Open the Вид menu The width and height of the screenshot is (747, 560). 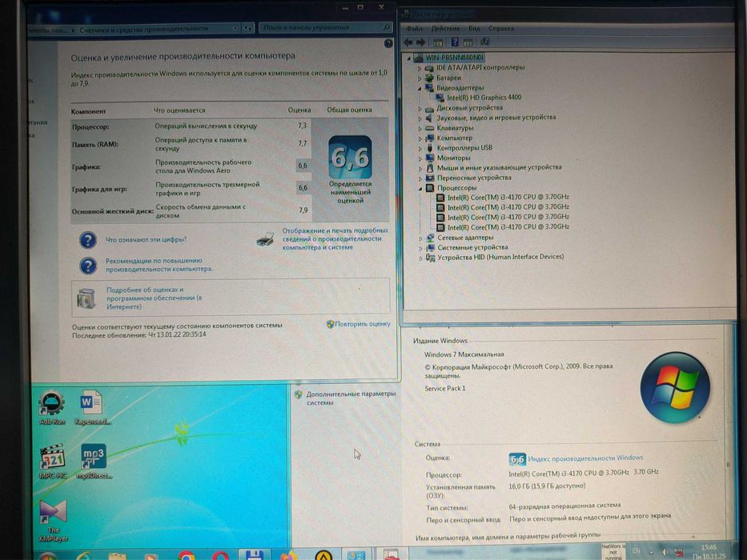click(x=474, y=28)
